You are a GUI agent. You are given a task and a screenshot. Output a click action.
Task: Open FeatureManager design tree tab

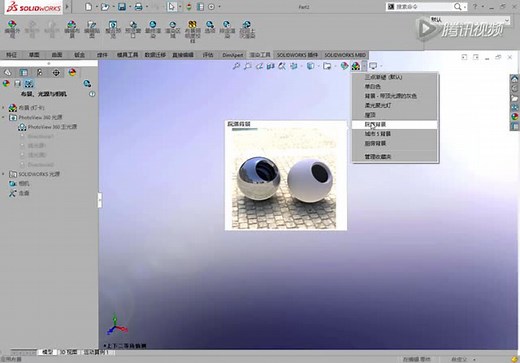[x=7, y=72]
